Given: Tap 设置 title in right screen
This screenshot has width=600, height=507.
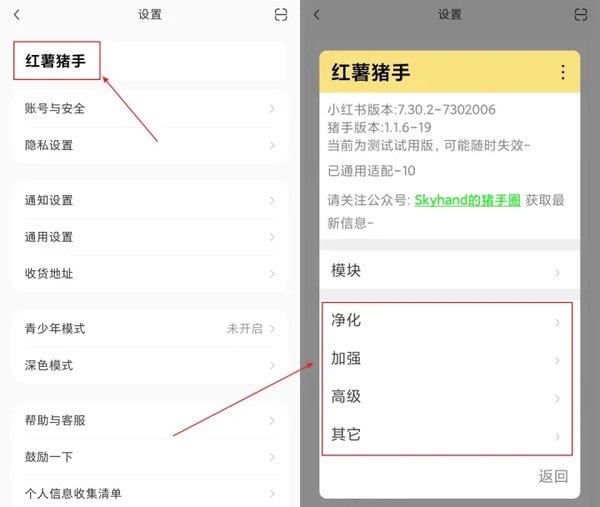Looking at the screenshot, I should 450,15.
